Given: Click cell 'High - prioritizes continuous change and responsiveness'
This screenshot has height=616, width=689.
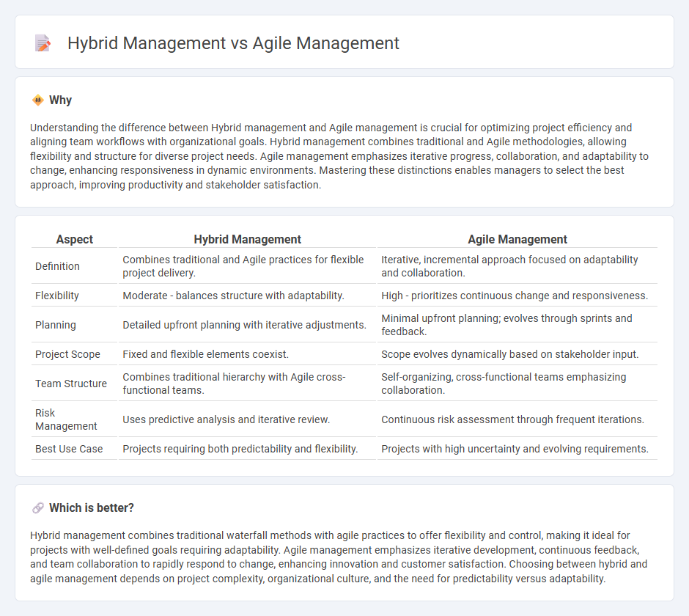Looking at the screenshot, I should click(x=517, y=296).
